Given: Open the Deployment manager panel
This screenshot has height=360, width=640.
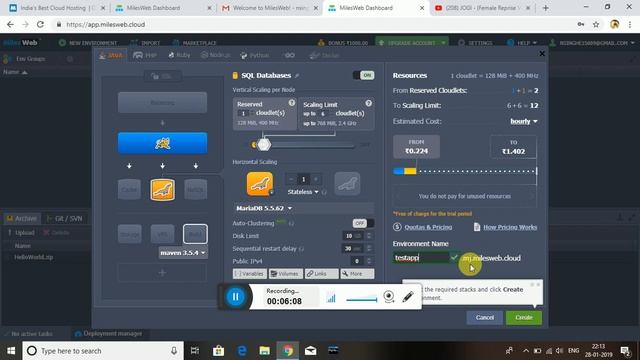Looking at the screenshot, I should [x=109, y=333].
